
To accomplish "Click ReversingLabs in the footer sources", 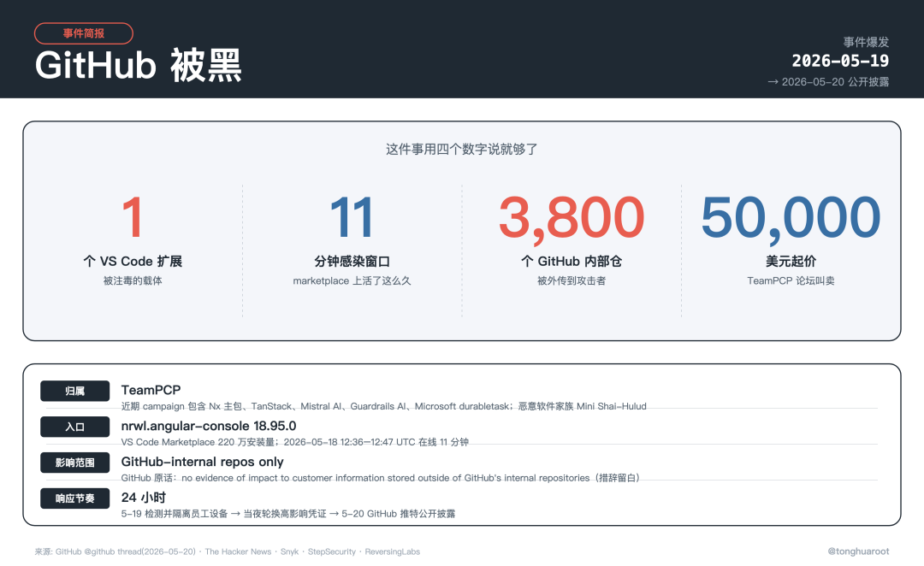I will tap(393, 551).
